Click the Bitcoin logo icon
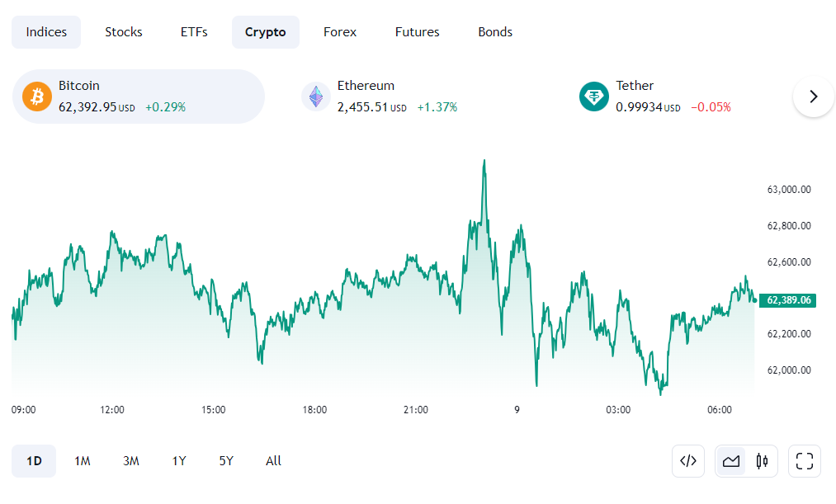 tap(37, 97)
